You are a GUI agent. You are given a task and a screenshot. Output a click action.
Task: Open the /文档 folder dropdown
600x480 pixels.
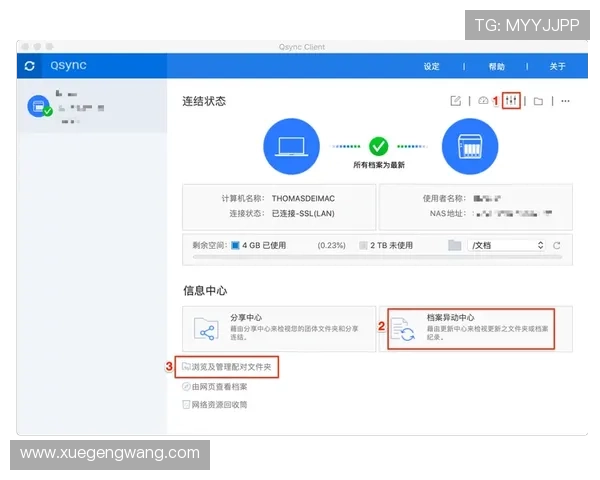coord(506,245)
